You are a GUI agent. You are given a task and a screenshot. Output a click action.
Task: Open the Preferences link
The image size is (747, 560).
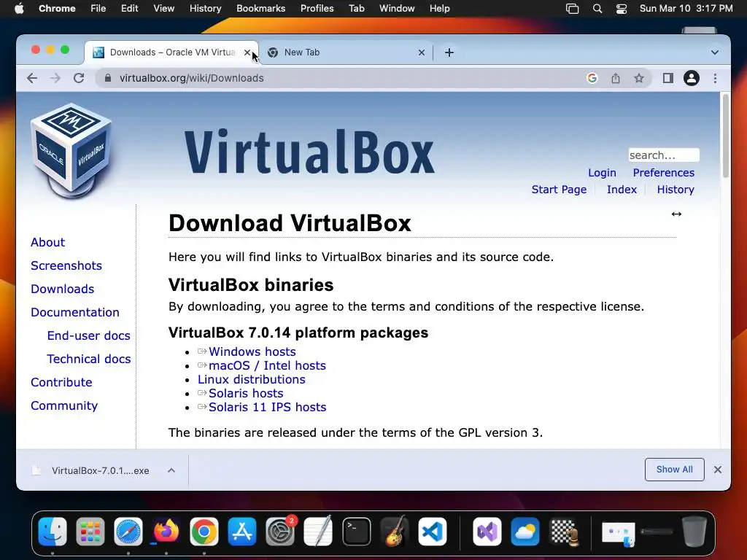coord(663,173)
